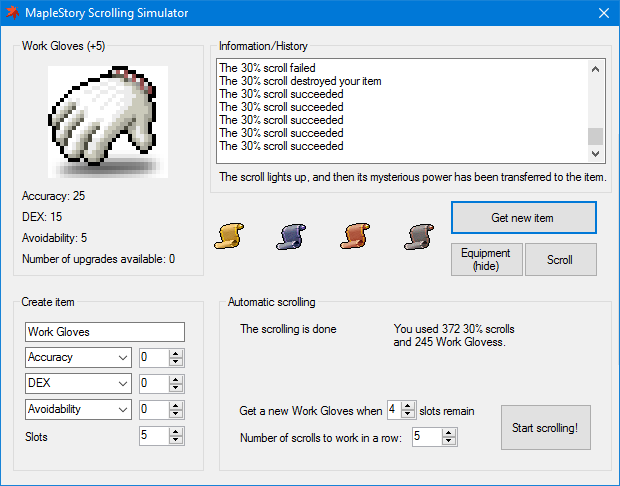Decrease the Accuracy value with down arrow

click(x=176, y=362)
